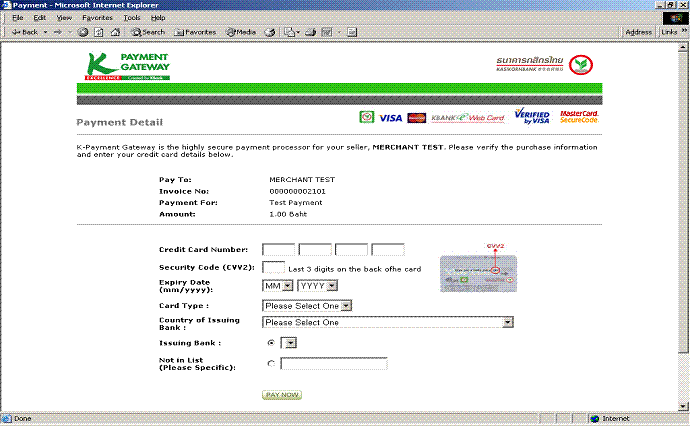Stop page loading with the Stop icon

point(83,32)
